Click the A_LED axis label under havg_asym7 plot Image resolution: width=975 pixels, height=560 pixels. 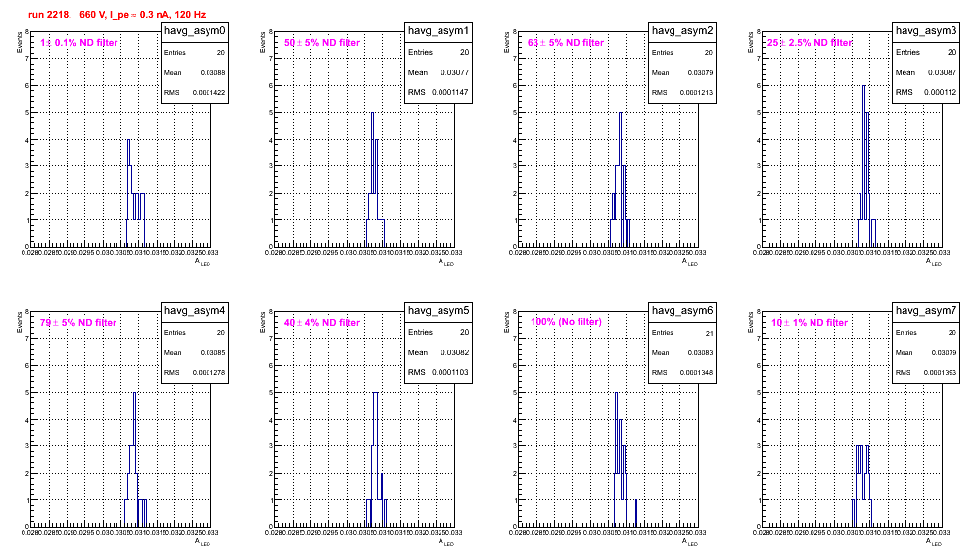click(x=934, y=542)
